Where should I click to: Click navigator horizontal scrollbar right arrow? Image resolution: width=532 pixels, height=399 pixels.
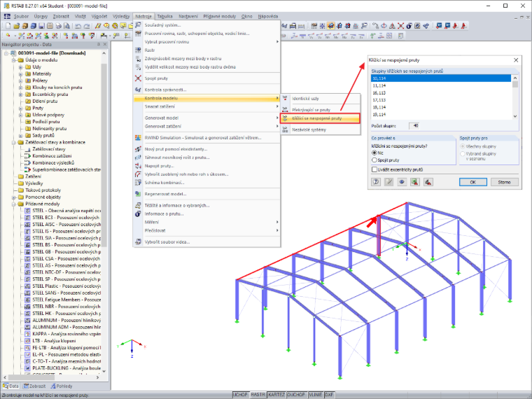(x=98, y=377)
